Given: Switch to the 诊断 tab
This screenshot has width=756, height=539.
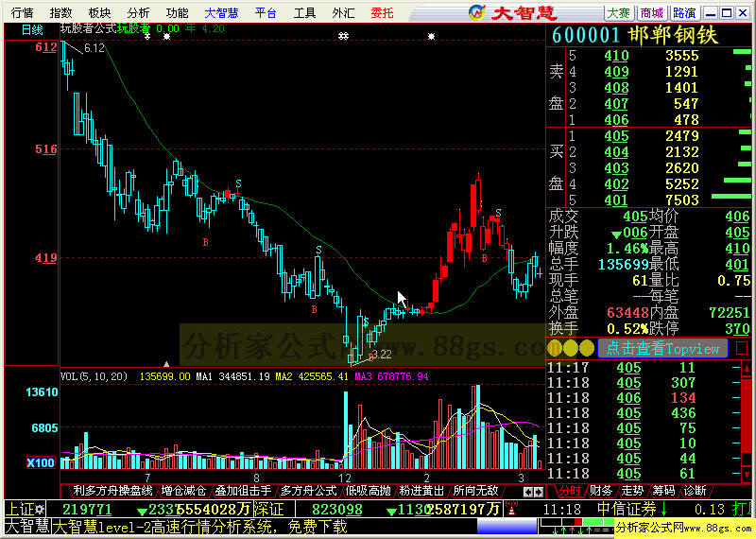Looking at the screenshot, I should click(x=695, y=491).
